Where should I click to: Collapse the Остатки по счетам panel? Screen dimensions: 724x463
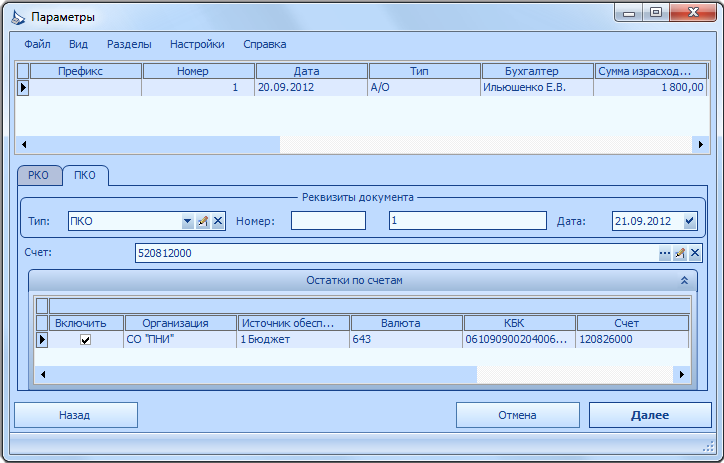pos(684,280)
